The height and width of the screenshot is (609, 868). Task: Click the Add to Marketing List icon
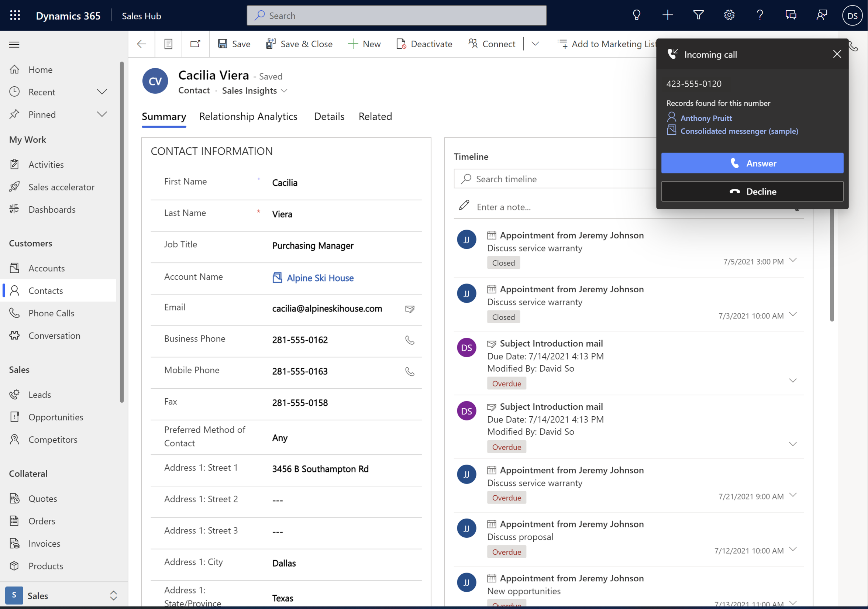click(x=563, y=44)
